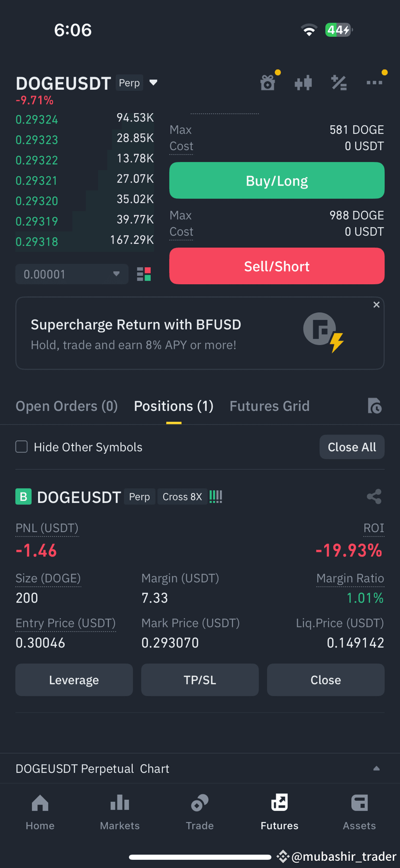400x868 pixels.
Task: Go to the Markets navigation tab
Action: click(x=120, y=812)
